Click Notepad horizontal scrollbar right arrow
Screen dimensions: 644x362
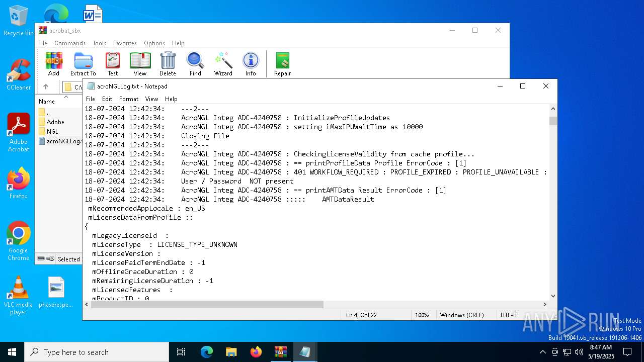545,304
